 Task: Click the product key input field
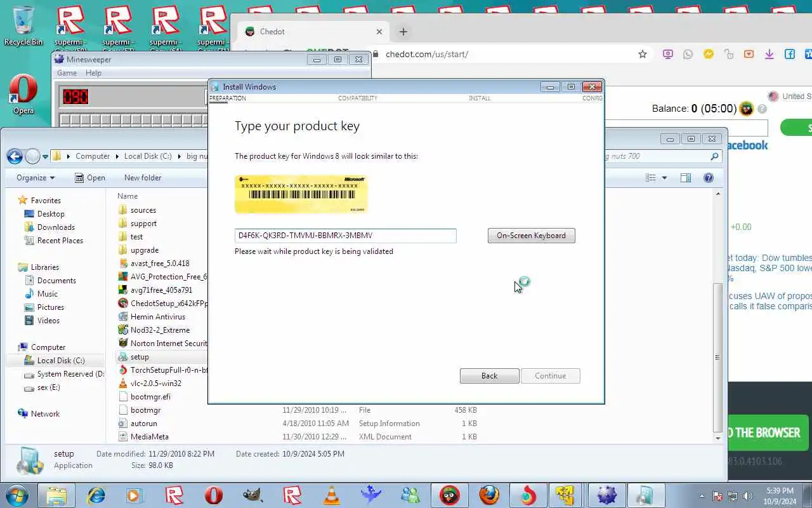click(345, 236)
